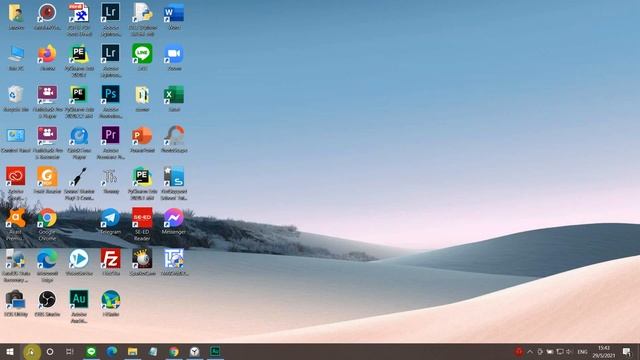This screenshot has height=360, width=640.
Task: Select the FileZilla desktop icon
Action: [x=111, y=259]
